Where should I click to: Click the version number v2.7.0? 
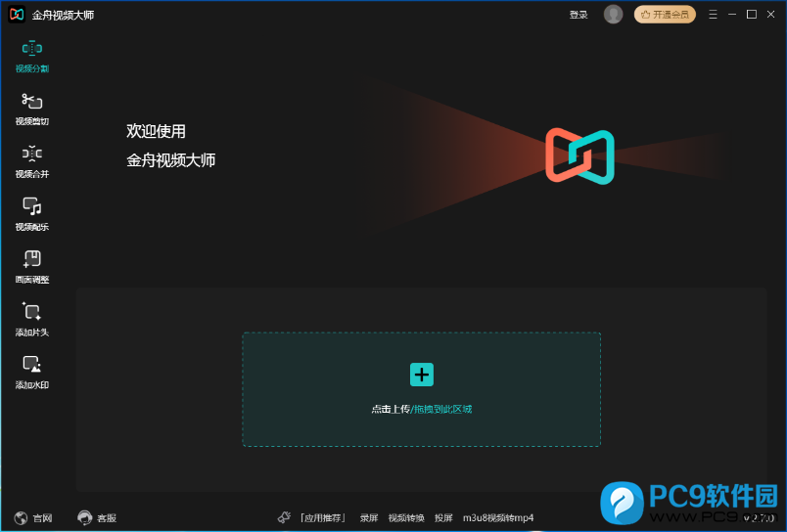759,518
